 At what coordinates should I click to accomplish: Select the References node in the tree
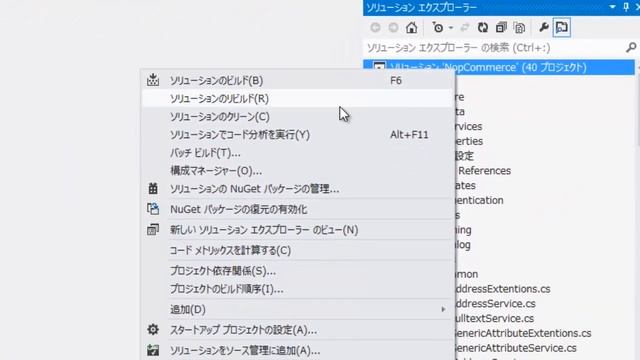point(484,171)
